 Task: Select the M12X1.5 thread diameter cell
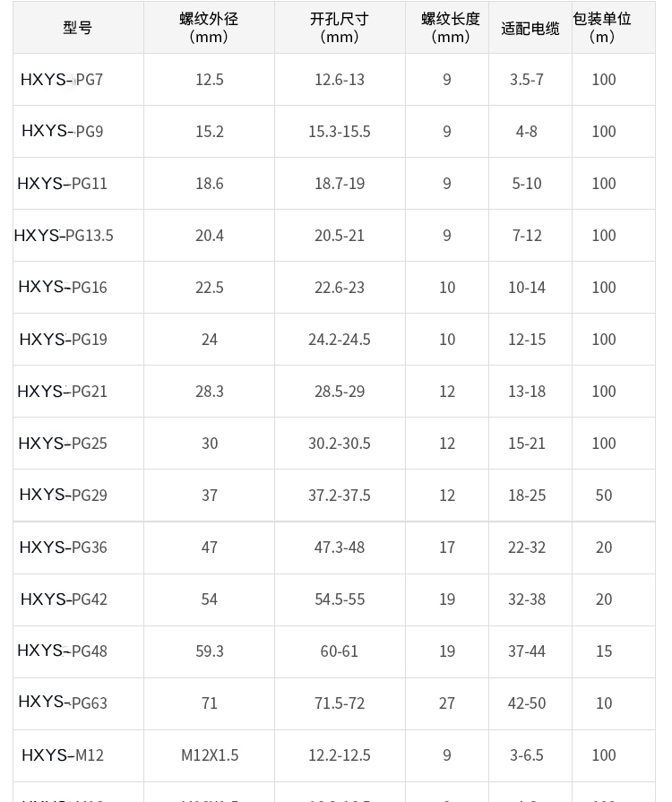pyautogui.click(x=209, y=755)
